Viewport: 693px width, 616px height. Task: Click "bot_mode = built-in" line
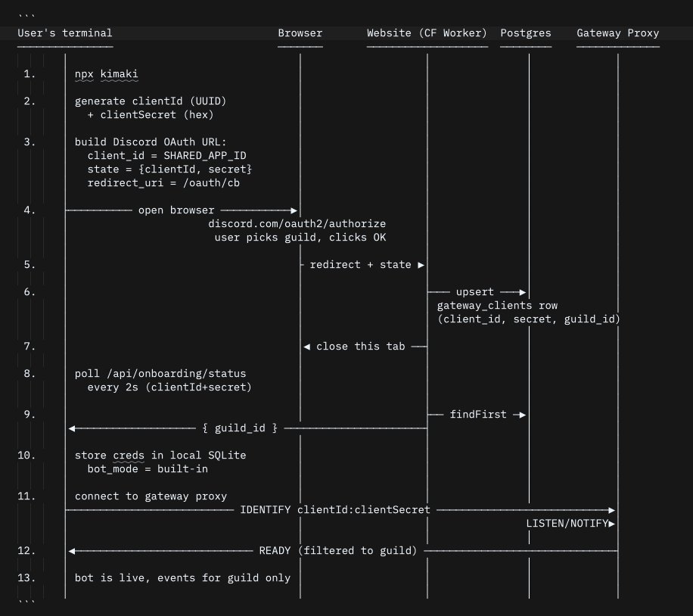(x=148, y=469)
